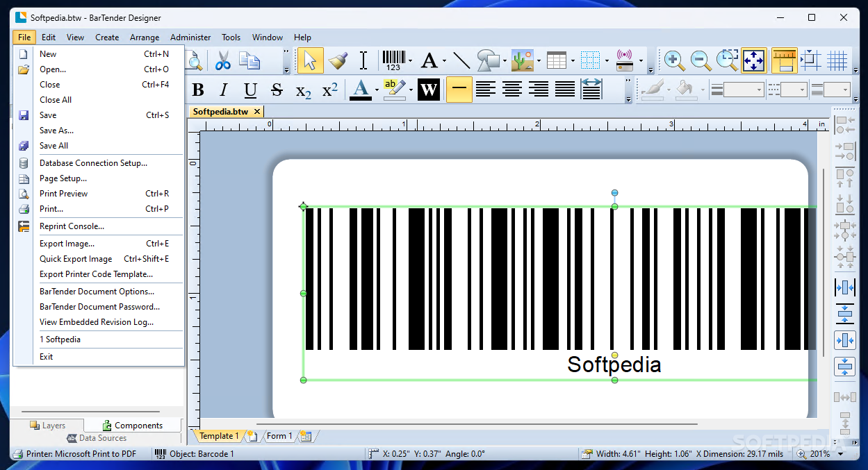Switch to the Components panel tab
Viewport: 868px width, 470px height.
[132, 426]
